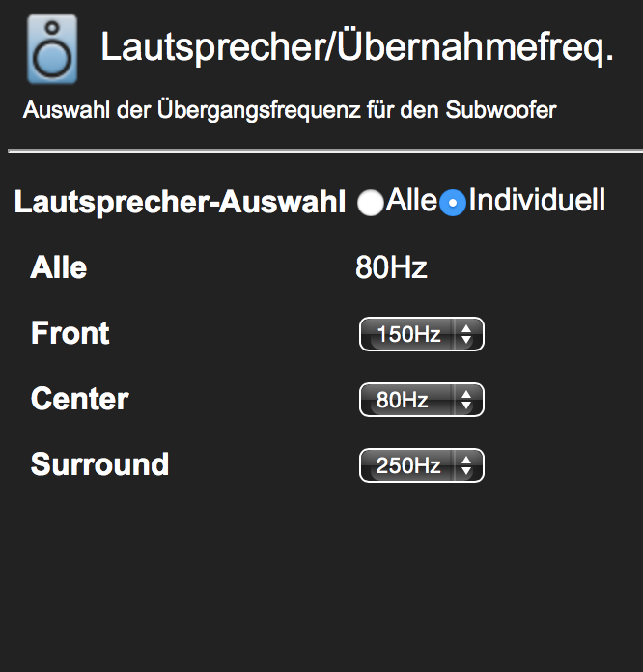
Task: Click the Center dropdown up-down arrows
Action: click(x=467, y=400)
